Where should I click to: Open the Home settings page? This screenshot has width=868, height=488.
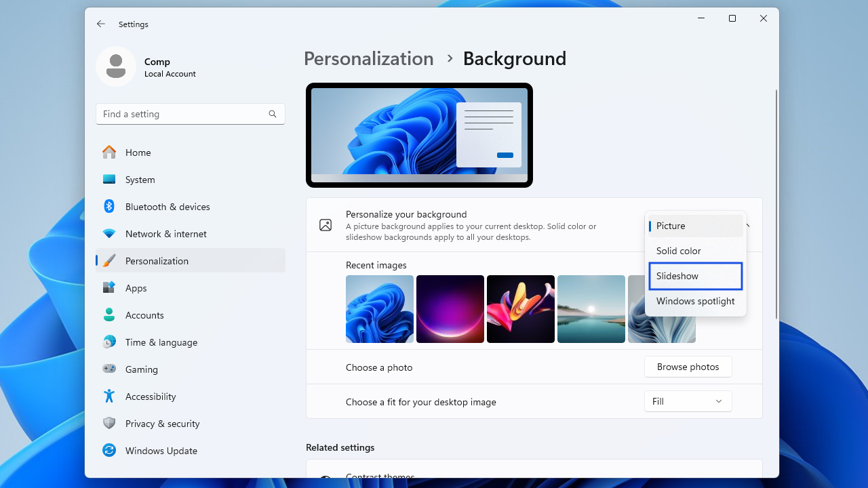[191, 152]
